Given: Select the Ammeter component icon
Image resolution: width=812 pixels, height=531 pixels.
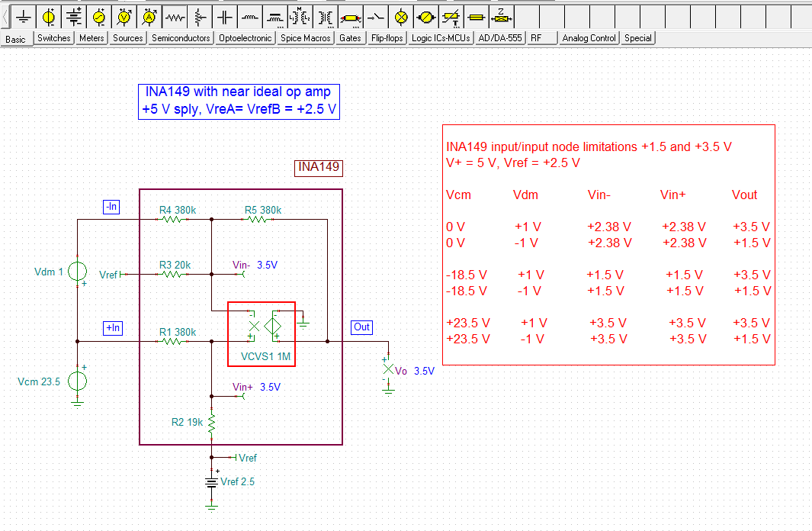Looking at the screenshot, I should [149, 17].
